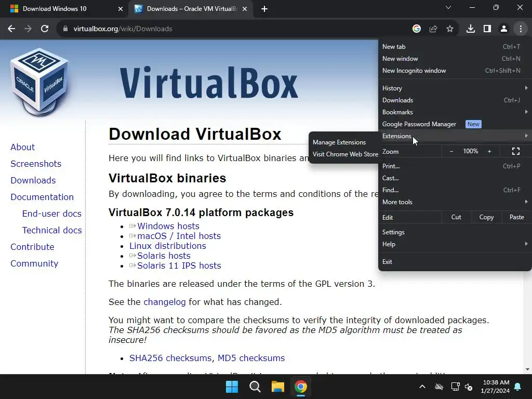Open the share page icon
The width and height of the screenshot is (532, 399).
pos(433,29)
